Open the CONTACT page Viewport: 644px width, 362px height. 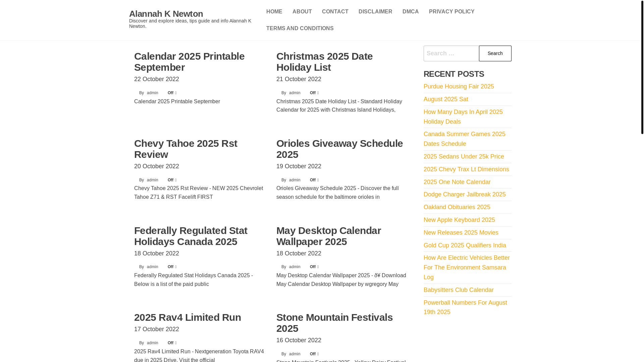tap(335, 12)
